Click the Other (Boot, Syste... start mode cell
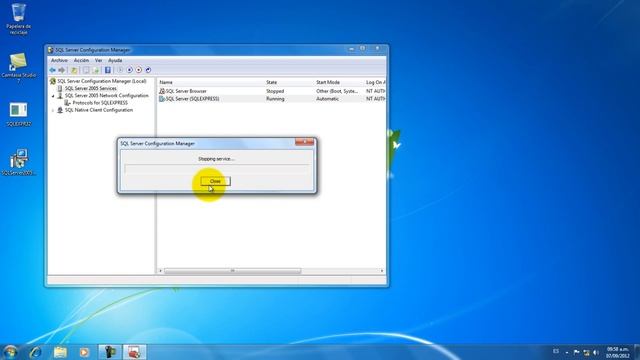 pyautogui.click(x=337, y=91)
